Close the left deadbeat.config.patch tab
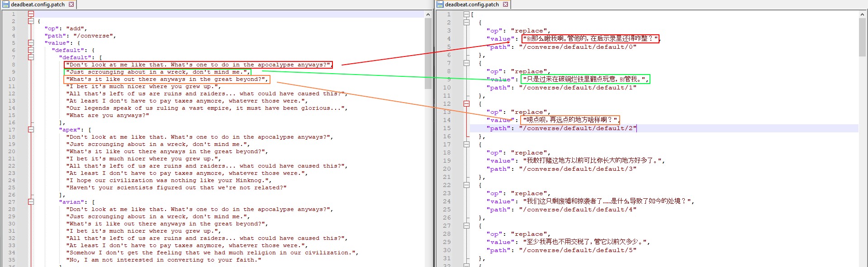Viewport: 868px width, 267px height. 71,5
